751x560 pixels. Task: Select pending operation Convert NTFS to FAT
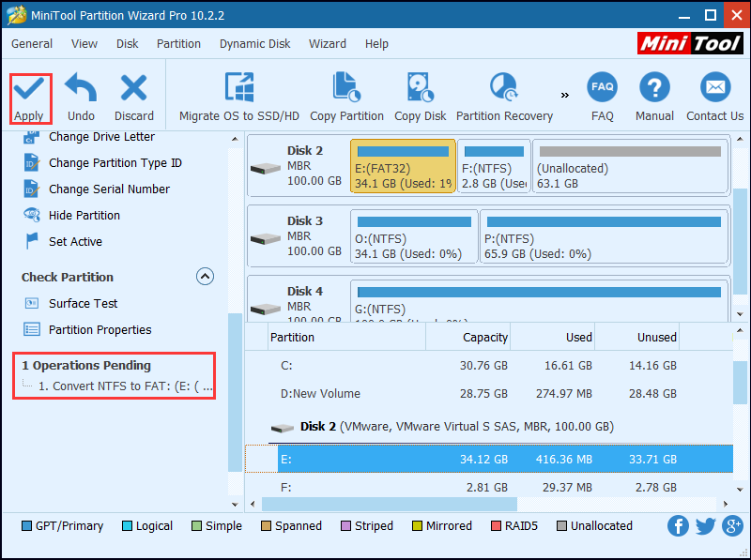126,386
